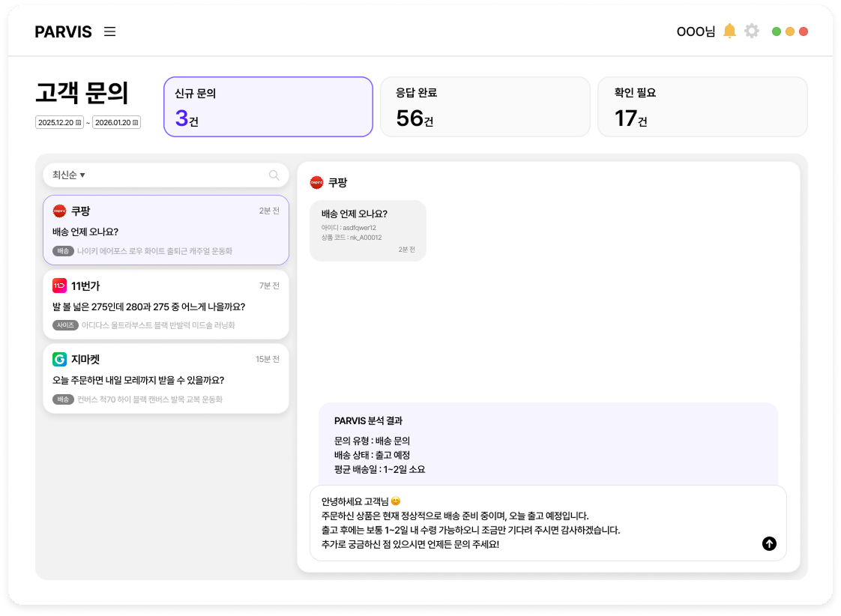Click the customer message bubble 배송 언제 오나요?
The image size is (841, 616).
(368, 231)
